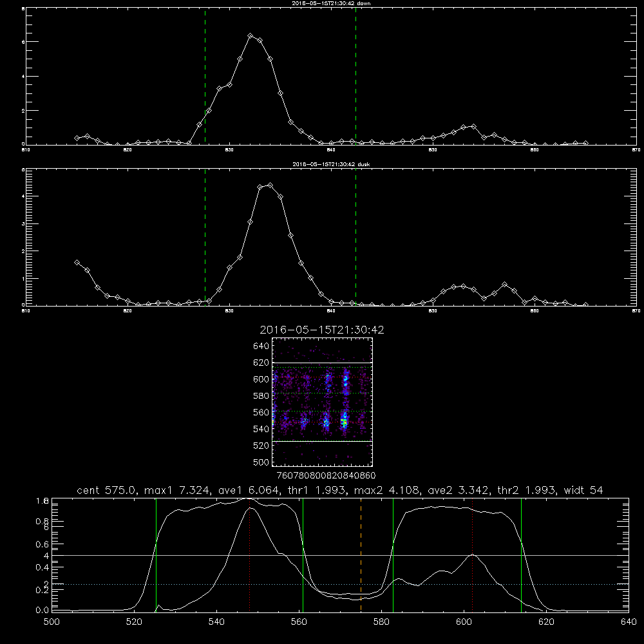Click the highest peak marker in dawn plot
This screenshot has width=644, height=644.
251,35
